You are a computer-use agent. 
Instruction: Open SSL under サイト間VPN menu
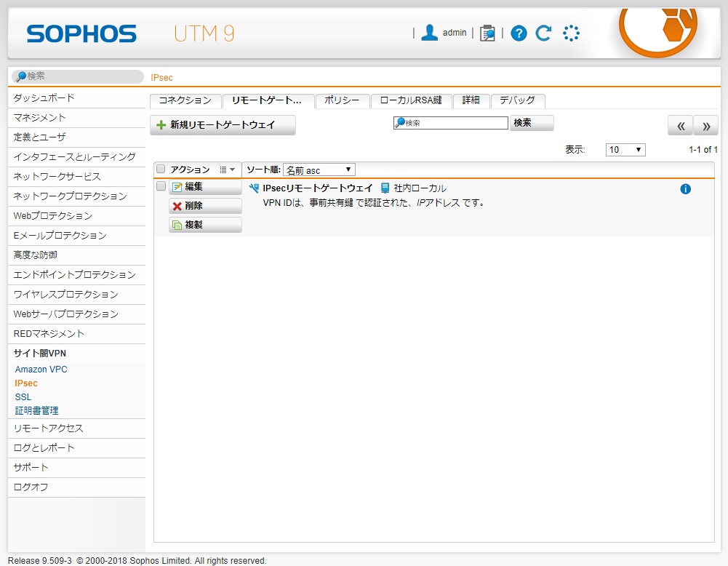23,396
